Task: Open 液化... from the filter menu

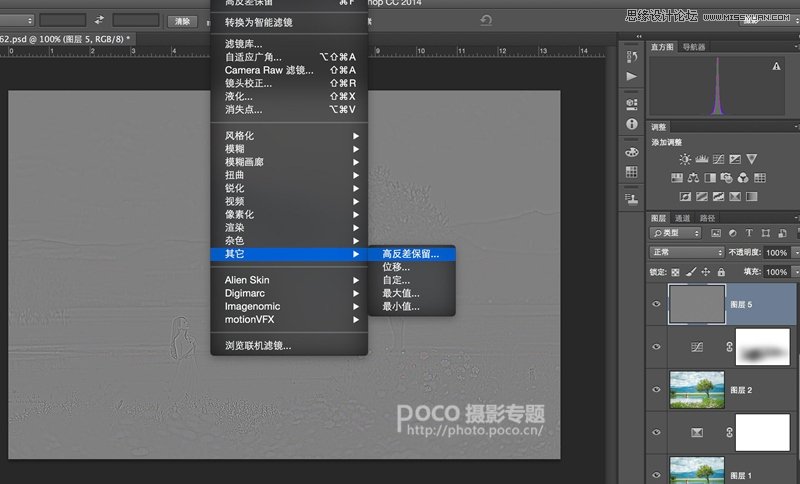Action: click(289, 96)
